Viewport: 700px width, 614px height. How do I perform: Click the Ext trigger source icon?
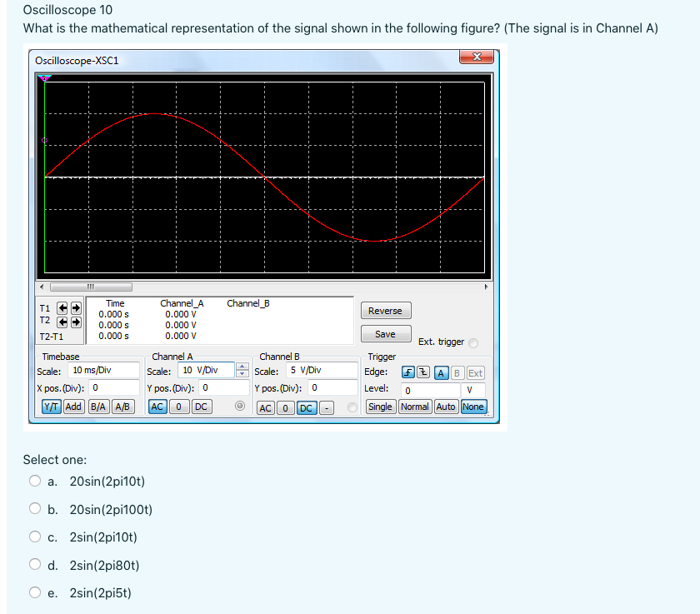coord(476,372)
